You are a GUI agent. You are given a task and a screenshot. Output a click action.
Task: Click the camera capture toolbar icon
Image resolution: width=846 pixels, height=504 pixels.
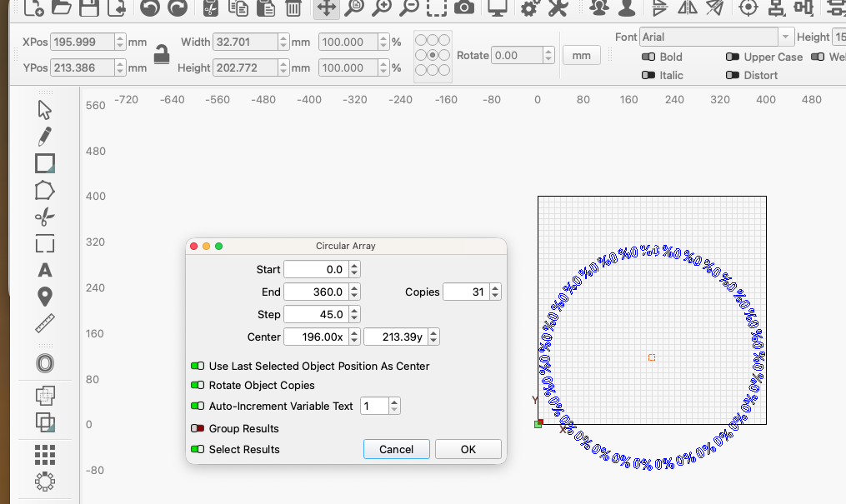463,9
